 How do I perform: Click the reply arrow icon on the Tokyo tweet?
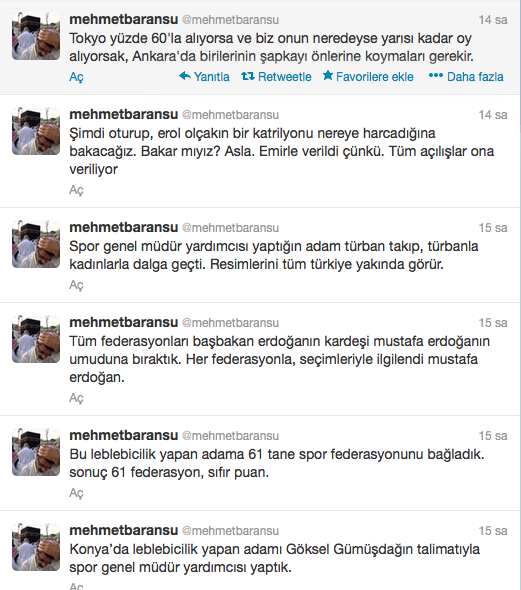185,76
